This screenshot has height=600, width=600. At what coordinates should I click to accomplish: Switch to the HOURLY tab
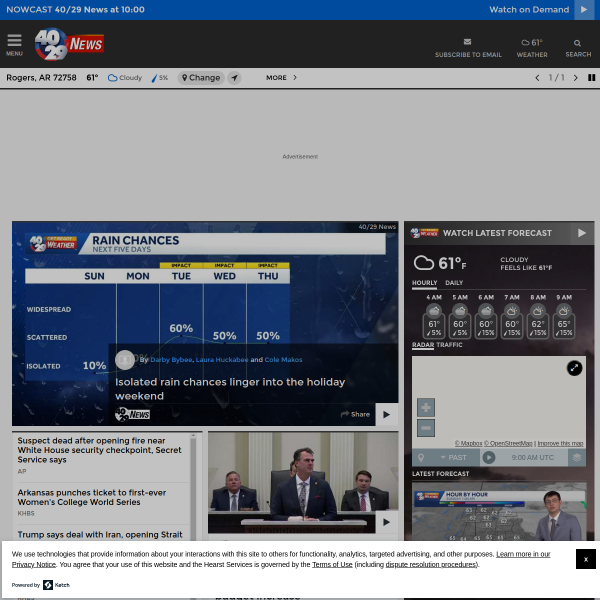point(424,283)
